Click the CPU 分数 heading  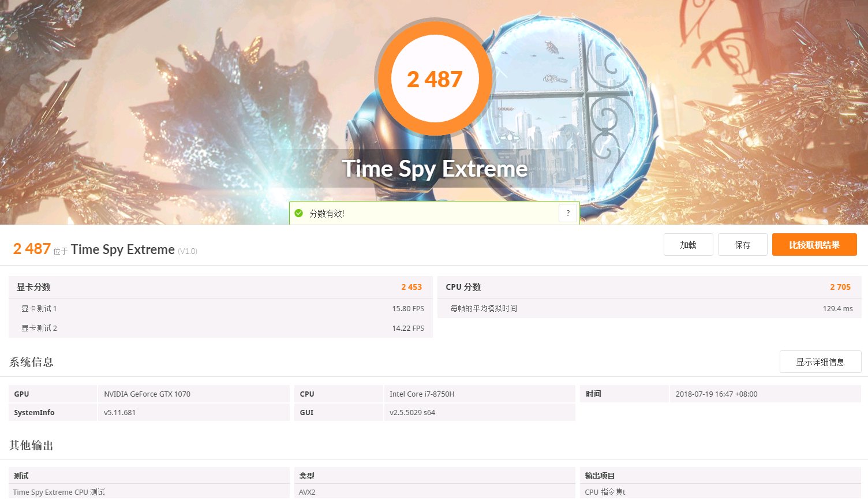[x=463, y=287]
